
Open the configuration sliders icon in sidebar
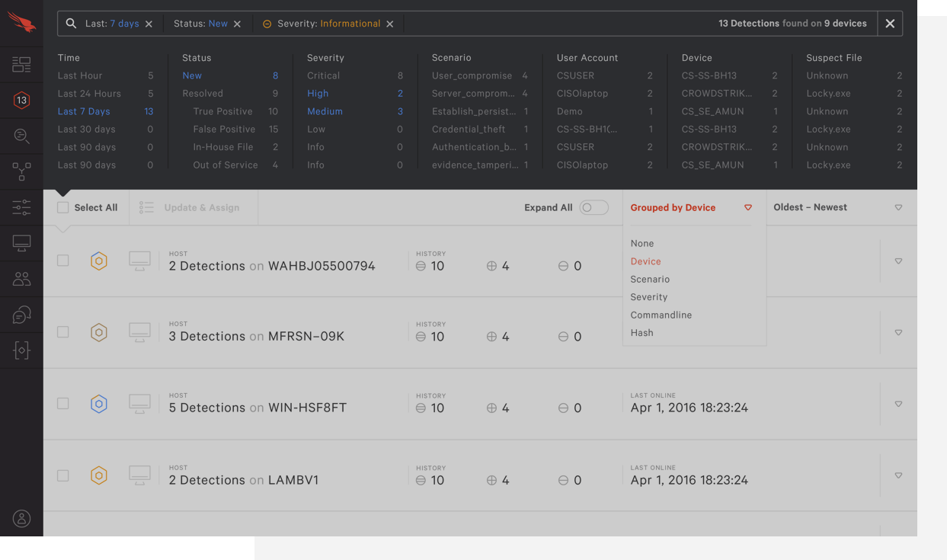[x=21, y=207]
